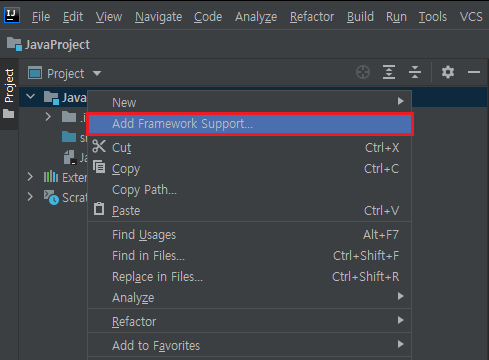
Task: Click the Select Opened File target icon
Action: point(363,72)
